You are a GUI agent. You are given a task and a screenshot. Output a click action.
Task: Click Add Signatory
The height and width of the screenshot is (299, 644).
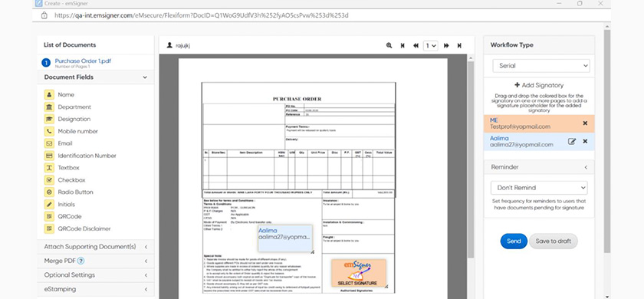539,85
